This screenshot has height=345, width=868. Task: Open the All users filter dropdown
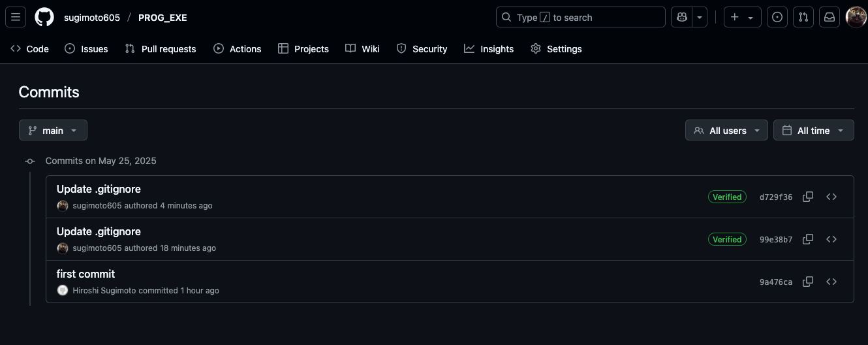click(x=726, y=131)
